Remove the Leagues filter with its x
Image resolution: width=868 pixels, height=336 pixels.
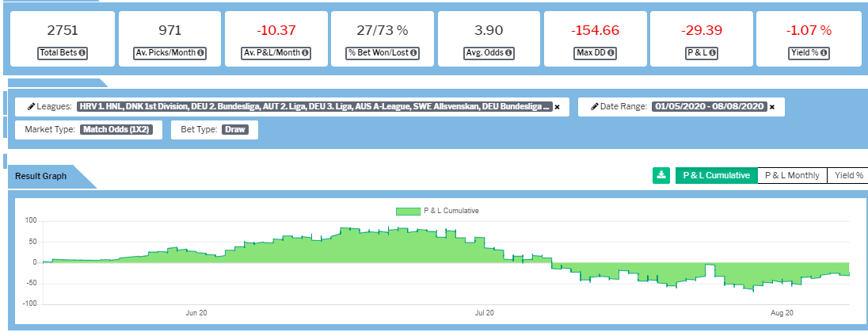pos(558,108)
